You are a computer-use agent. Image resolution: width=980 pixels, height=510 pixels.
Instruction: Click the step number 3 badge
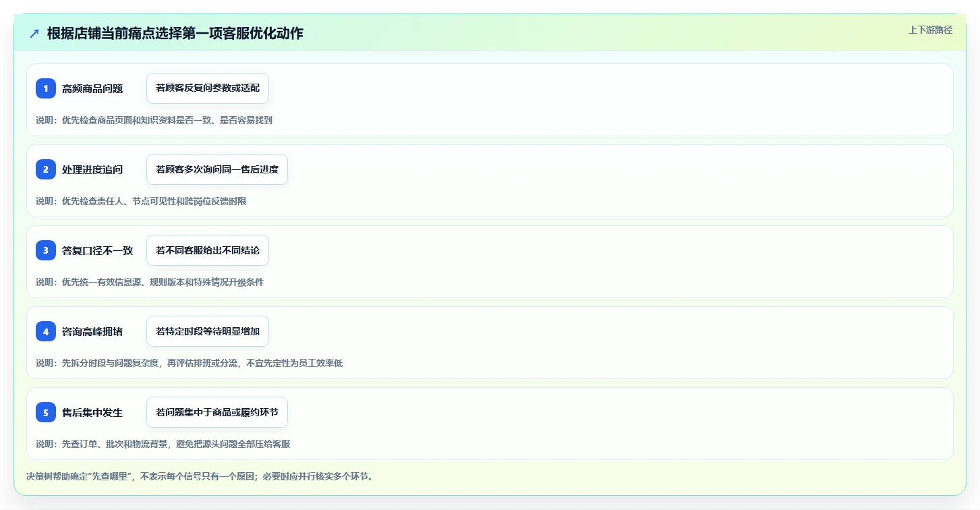tap(46, 250)
